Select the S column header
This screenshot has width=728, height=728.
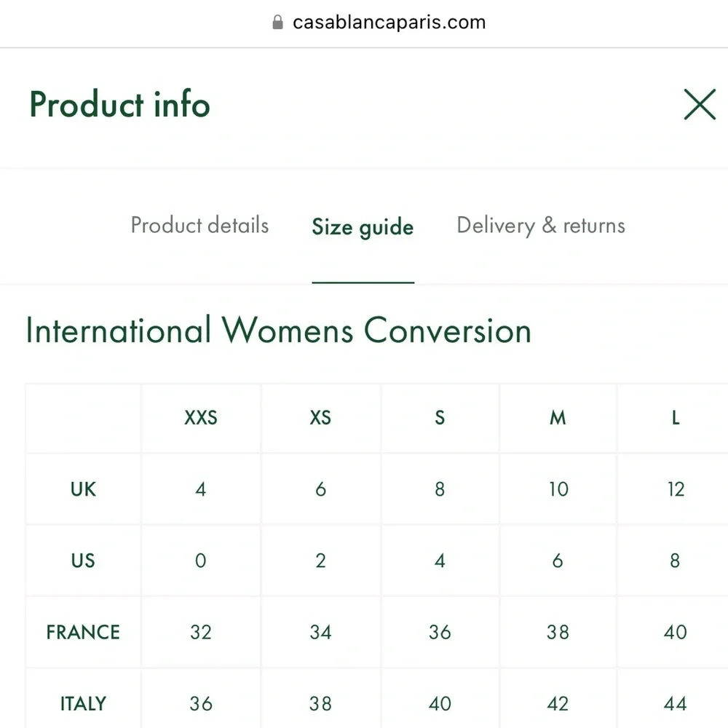pyautogui.click(x=440, y=418)
